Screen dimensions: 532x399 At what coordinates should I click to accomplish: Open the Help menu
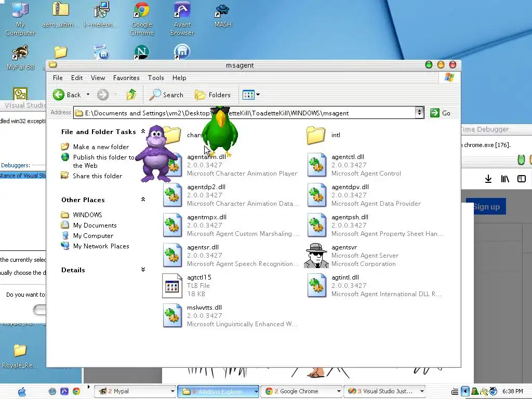click(x=179, y=78)
